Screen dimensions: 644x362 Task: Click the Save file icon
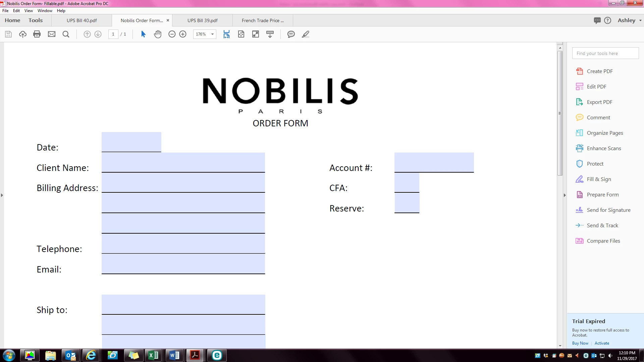[8, 34]
